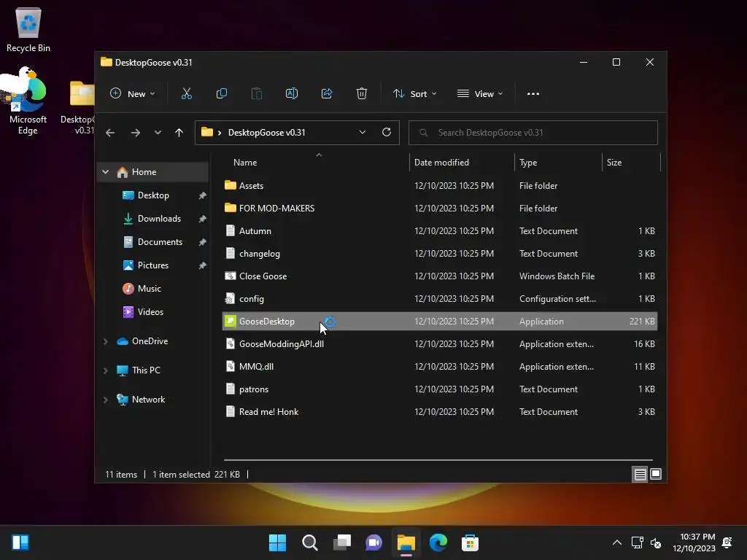The height and width of the screenshot is (560, 747).
Task: Open the New item dropdown
Action: click(x=133, y=94)
